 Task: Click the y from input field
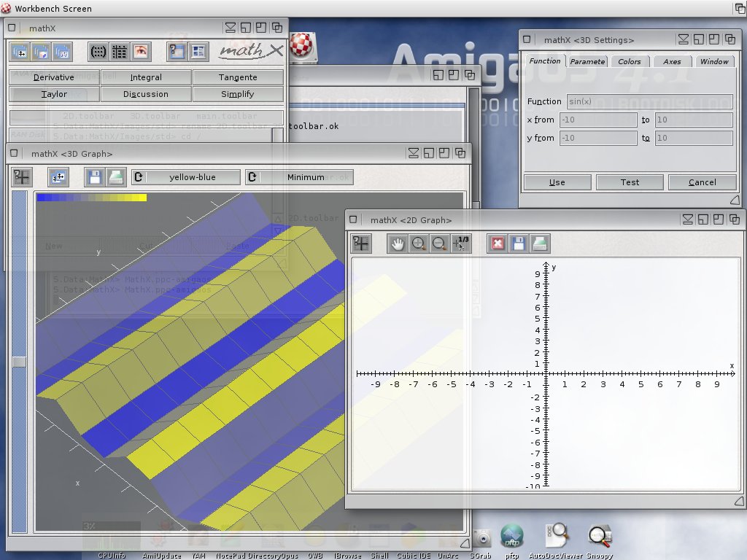click(598, 138)
